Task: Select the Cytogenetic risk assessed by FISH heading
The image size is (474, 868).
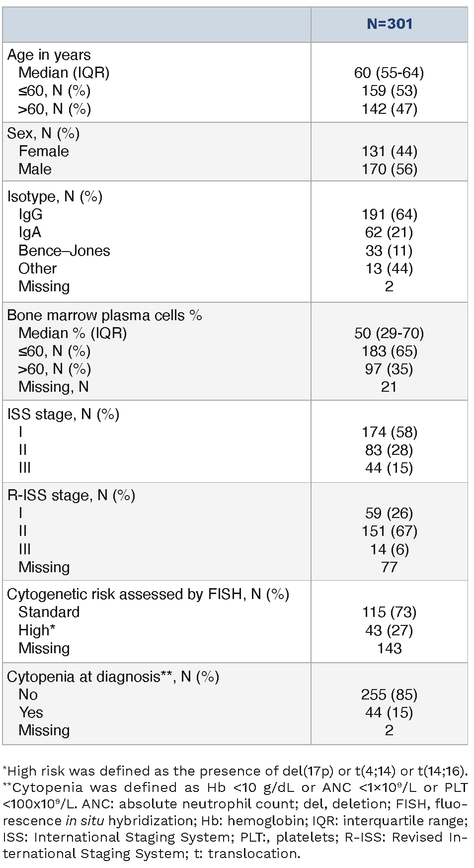Action: click(x=148, y=594)
